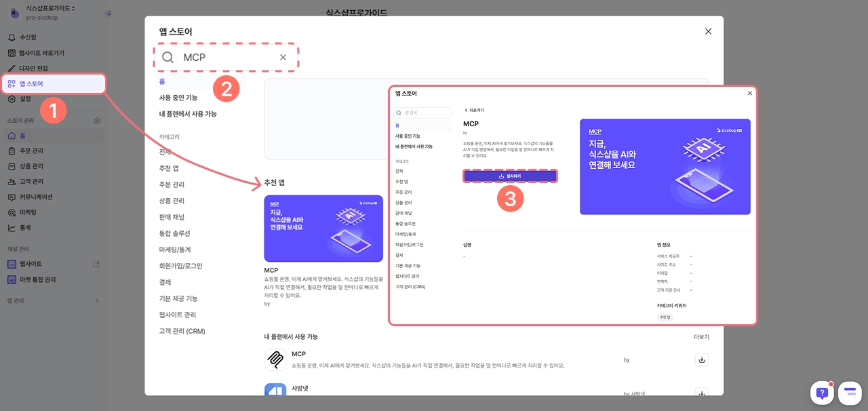
Task: Click MCP logo icon in list
Action: pos(275,359)
